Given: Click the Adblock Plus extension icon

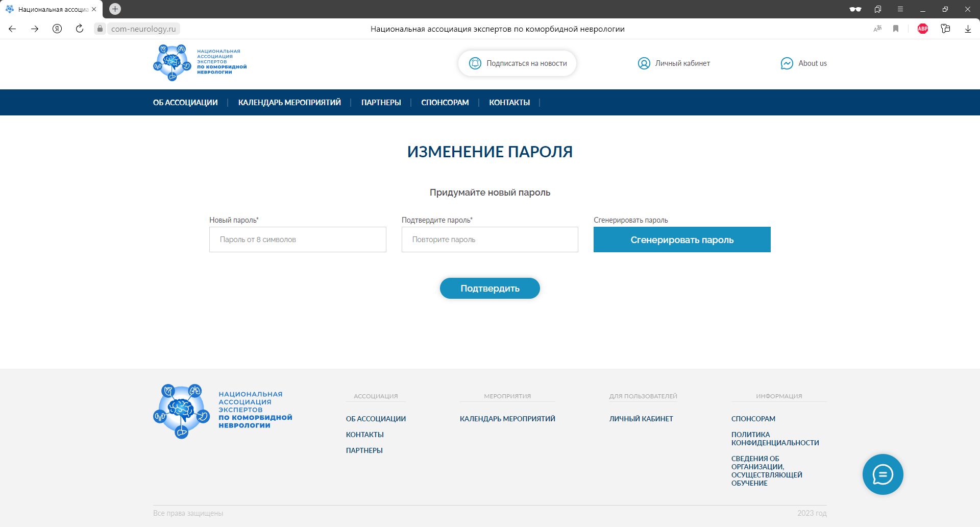Looking at the screenshot, I should pos(922,29).
